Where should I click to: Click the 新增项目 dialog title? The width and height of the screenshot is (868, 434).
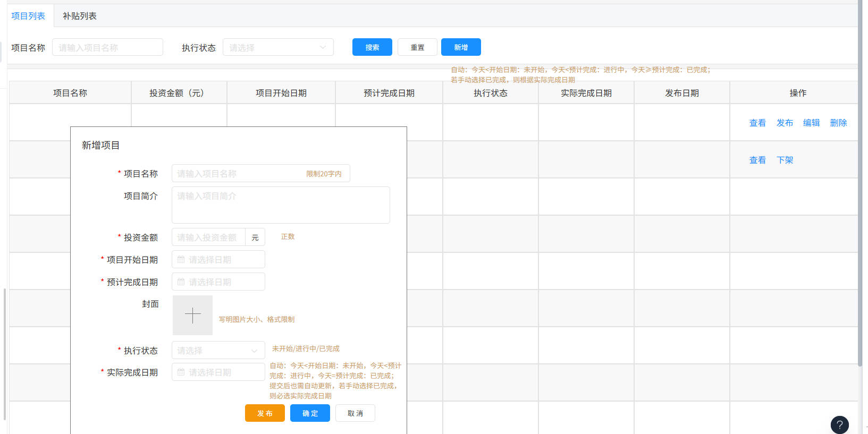click(x=100, y=145)
